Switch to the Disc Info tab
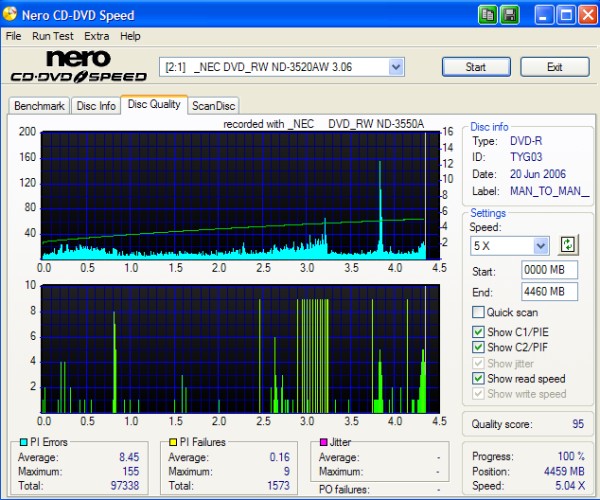The image size is (600, 500). 96,106
